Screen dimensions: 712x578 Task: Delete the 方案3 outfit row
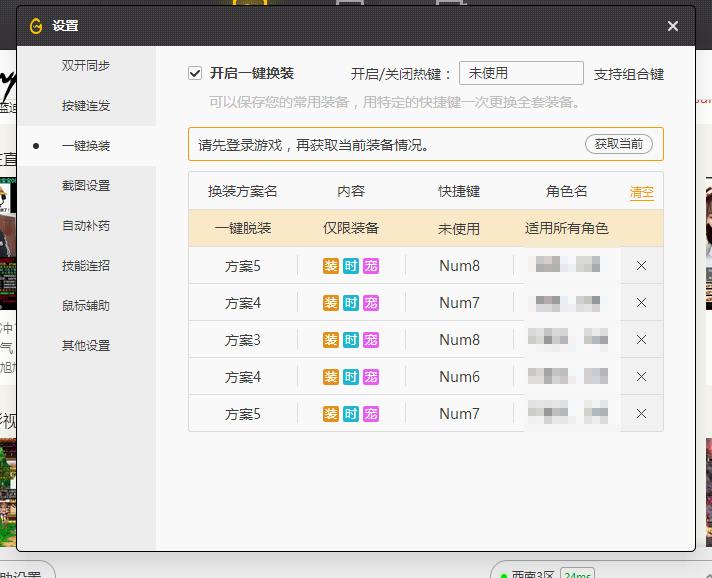point(641,340)
